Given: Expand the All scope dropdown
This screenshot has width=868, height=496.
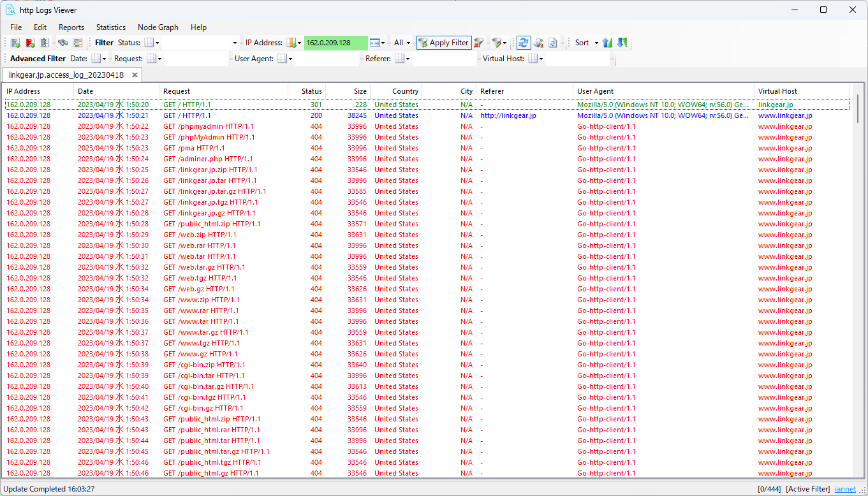Looking at the screenshot, I should pyautogui.click(x=404, y=43).
